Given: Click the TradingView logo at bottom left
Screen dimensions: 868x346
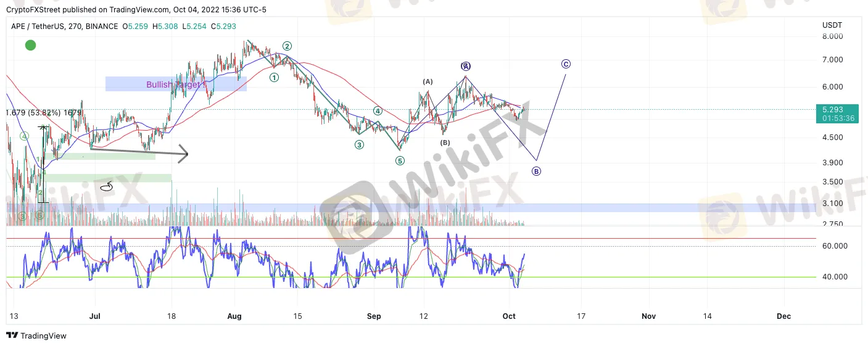Looking at the screenshot, I should pyautogui.click(x=36, y=336).
